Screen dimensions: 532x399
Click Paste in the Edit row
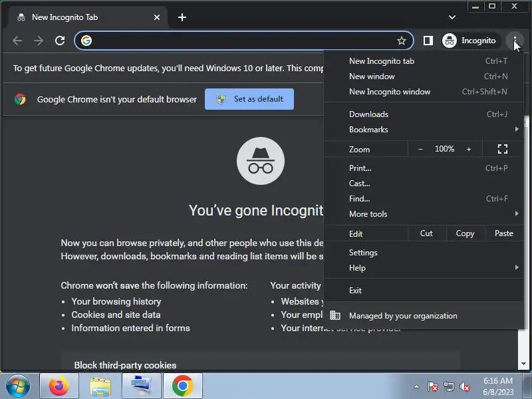pos(504,233)
